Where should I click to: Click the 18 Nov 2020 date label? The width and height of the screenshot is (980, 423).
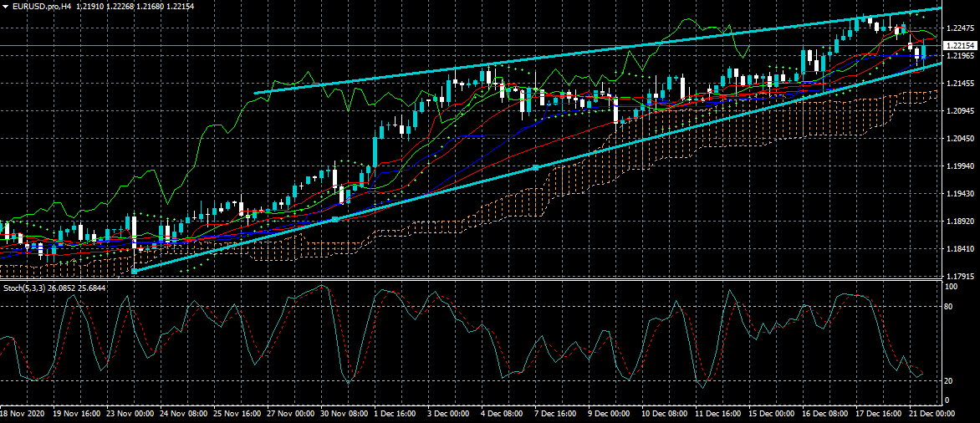pos(21,414)
